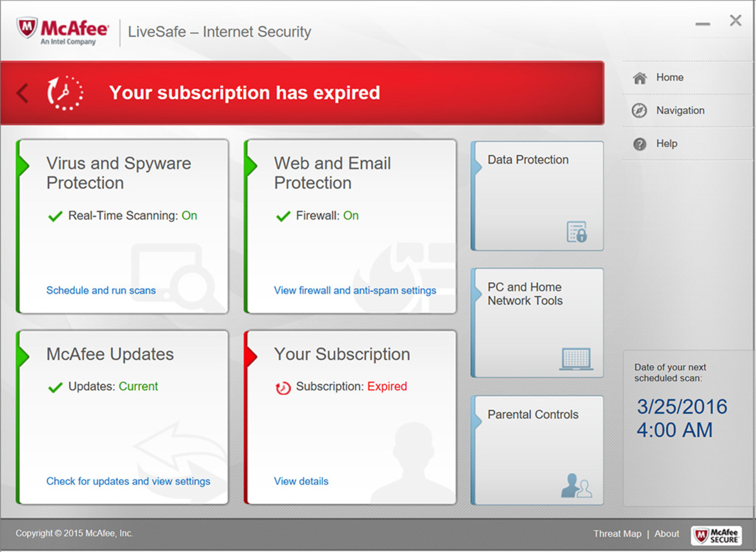Click the Your Subscription heading

pyautogui.click(x=342, y=354)
